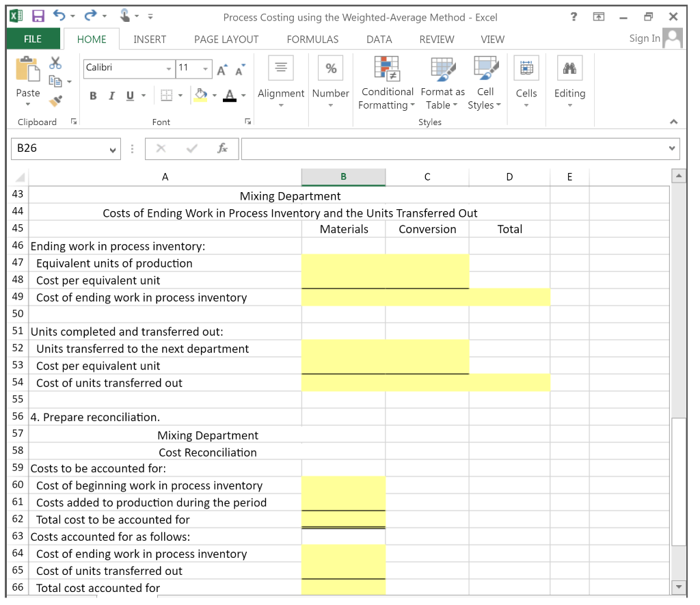Click the Excel application logo icon
Image resolution: width=700 pixels, height=605 pixels.
coord(16,16)
